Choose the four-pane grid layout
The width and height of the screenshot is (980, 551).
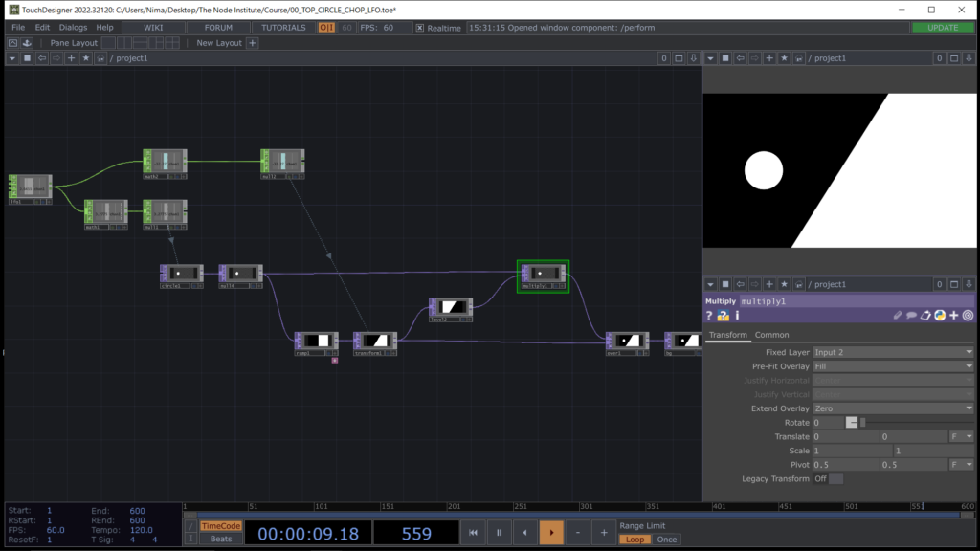(172, 42)
